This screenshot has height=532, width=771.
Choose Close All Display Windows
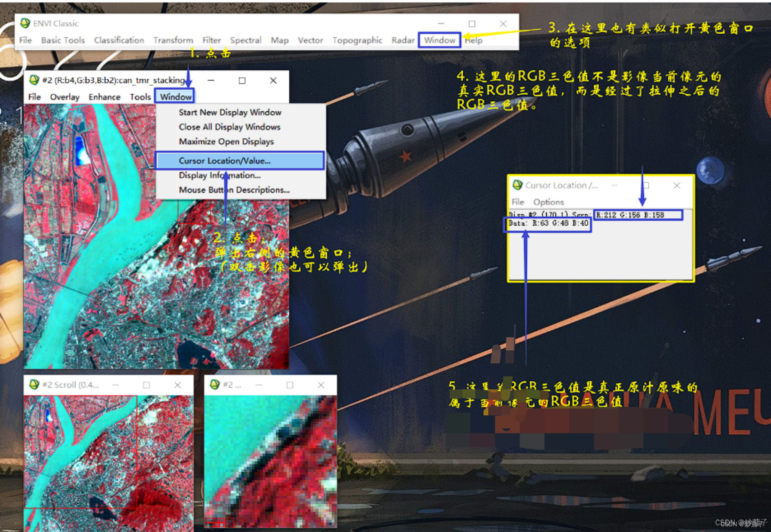[x=229, y=127]
